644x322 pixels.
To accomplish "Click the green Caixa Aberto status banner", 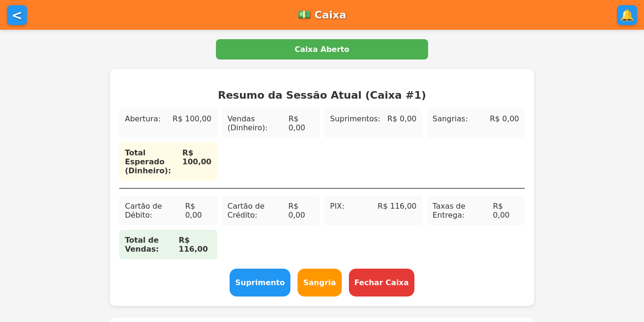I will tap(322, 49).
